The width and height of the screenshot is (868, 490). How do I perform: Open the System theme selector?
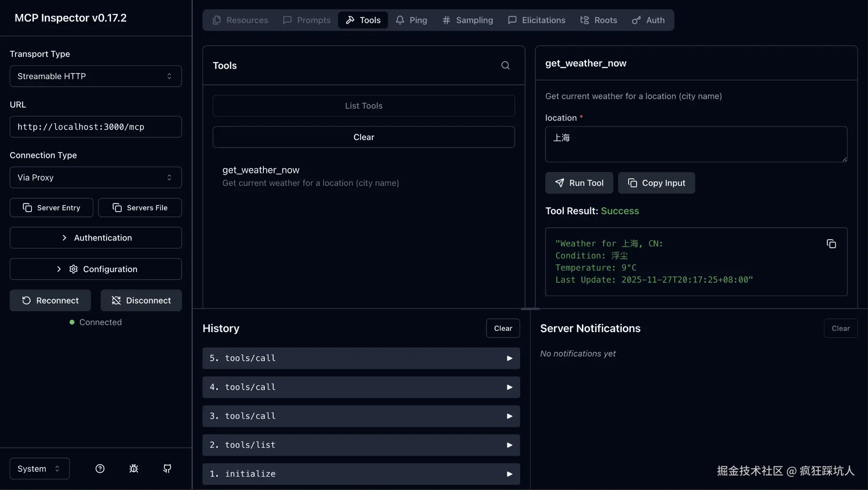point(40,469)
